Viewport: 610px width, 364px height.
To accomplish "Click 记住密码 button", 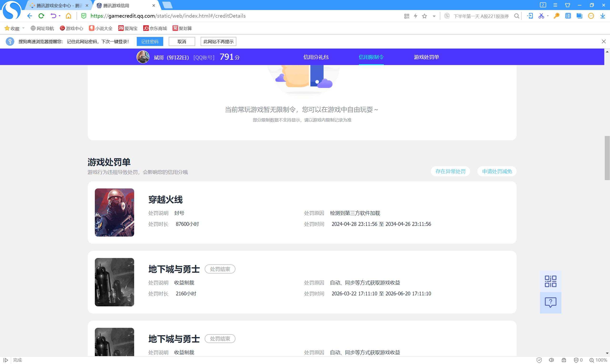I will (x=150, y=41).
